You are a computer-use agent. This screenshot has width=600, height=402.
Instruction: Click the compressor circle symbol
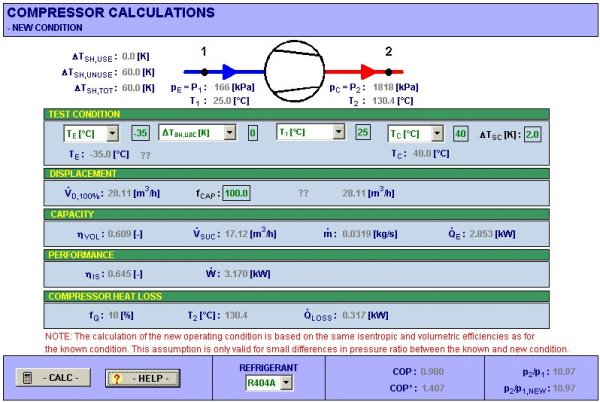[295, 71]
